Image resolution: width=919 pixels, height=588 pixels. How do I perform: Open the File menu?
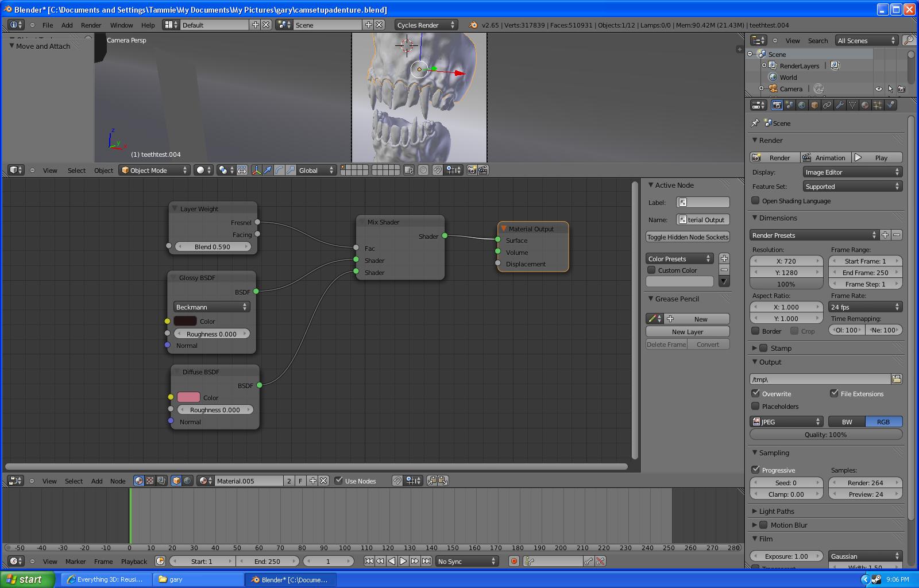point(48,25)
